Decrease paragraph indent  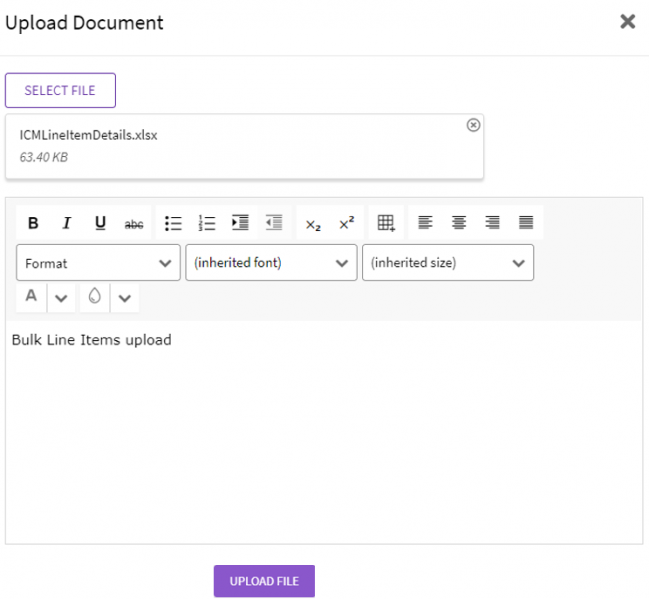pos(274,223)
